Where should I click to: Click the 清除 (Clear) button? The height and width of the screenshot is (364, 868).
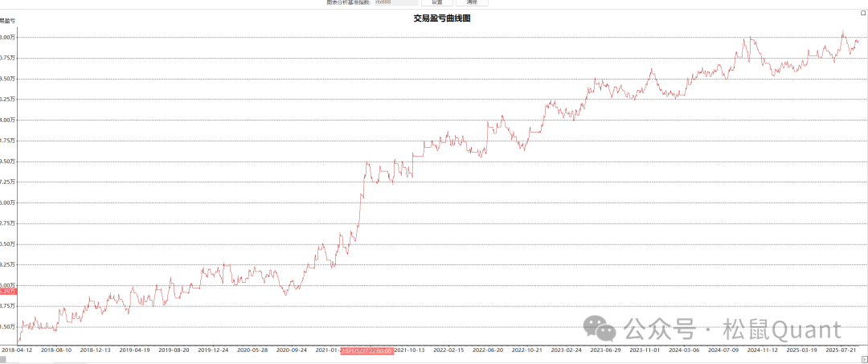tap(472, 2)
